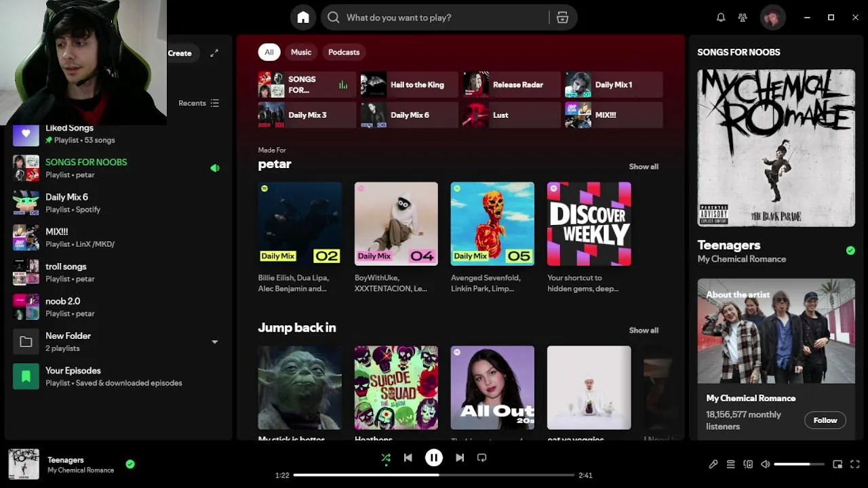
Task: Adjust the volume slider
Action: (799, 464)
